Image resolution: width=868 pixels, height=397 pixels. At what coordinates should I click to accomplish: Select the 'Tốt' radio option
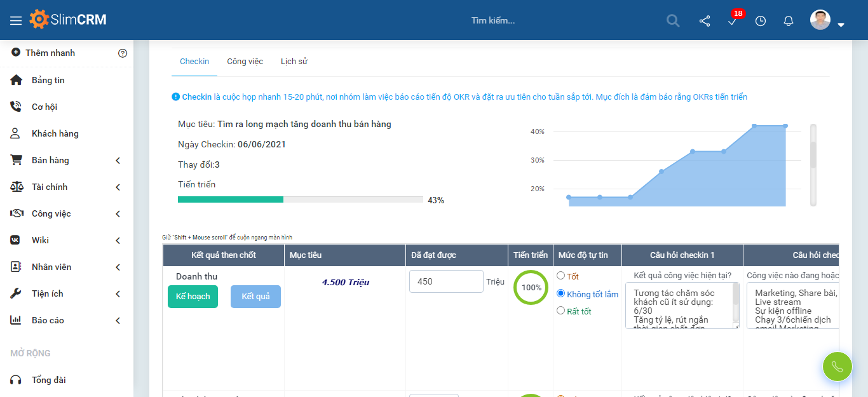click(x=560, y=276)
